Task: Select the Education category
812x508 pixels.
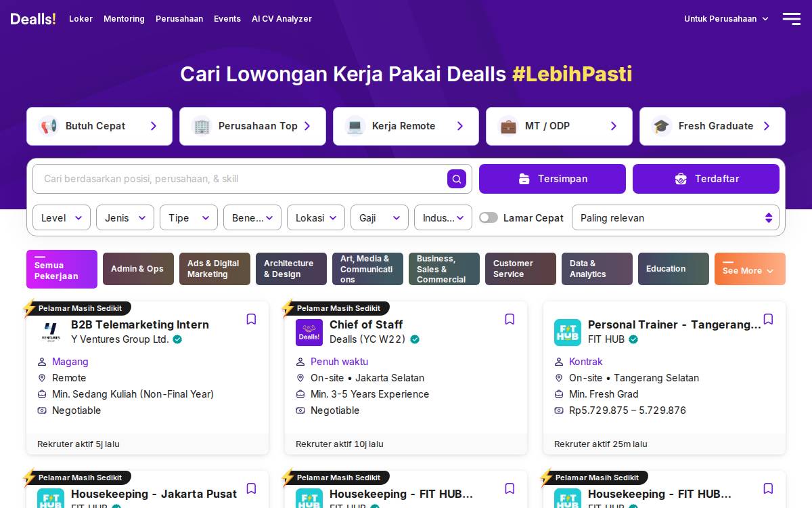Action: click(x=673, y=269)
